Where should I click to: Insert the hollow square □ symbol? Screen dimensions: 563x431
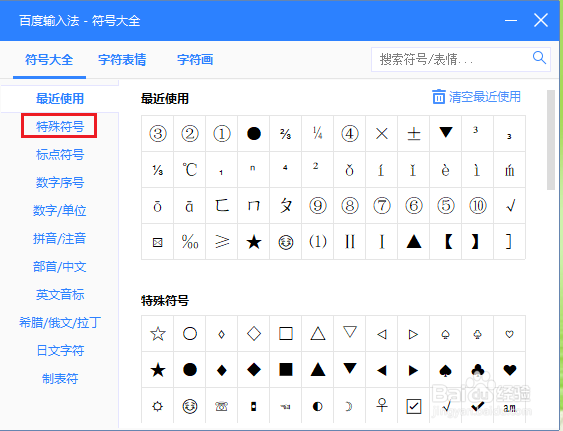tap(285, 334)
